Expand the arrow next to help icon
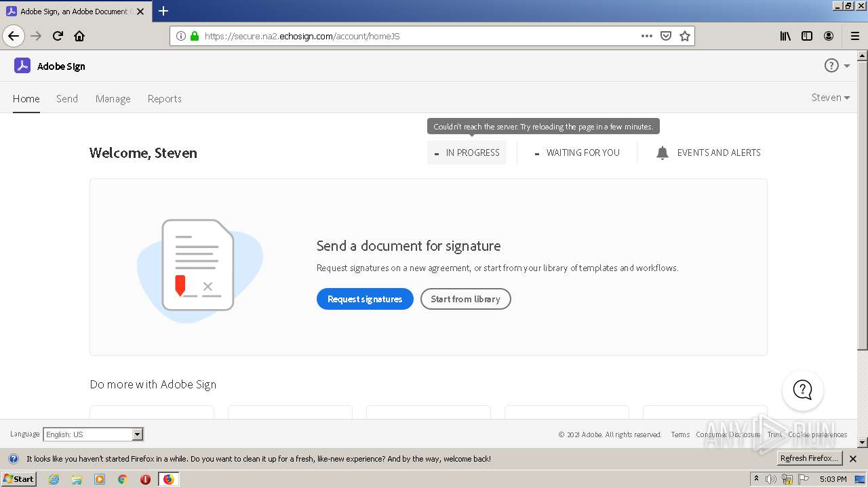The height and width of the screenshot is (488, 868). point(847,66)
